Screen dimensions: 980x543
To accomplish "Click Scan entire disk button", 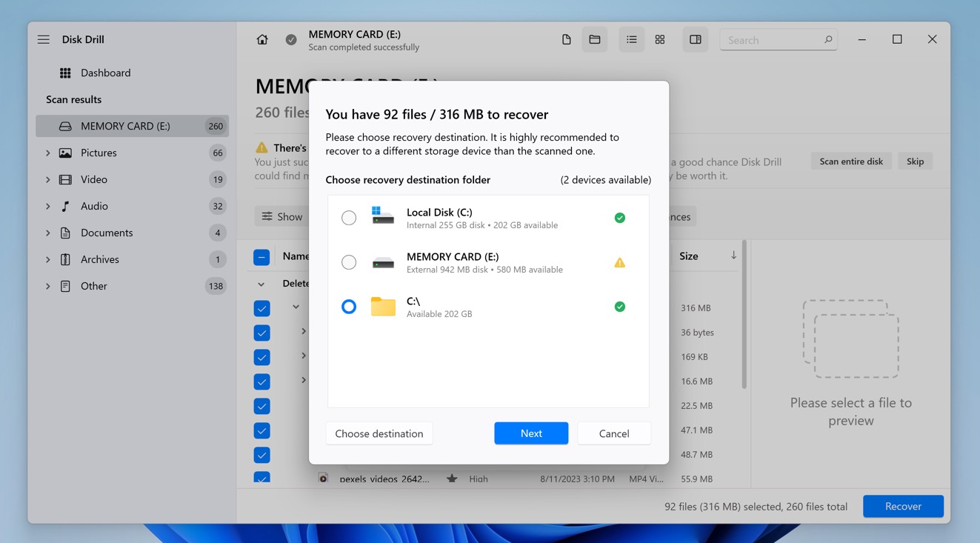I will [851, 161].
